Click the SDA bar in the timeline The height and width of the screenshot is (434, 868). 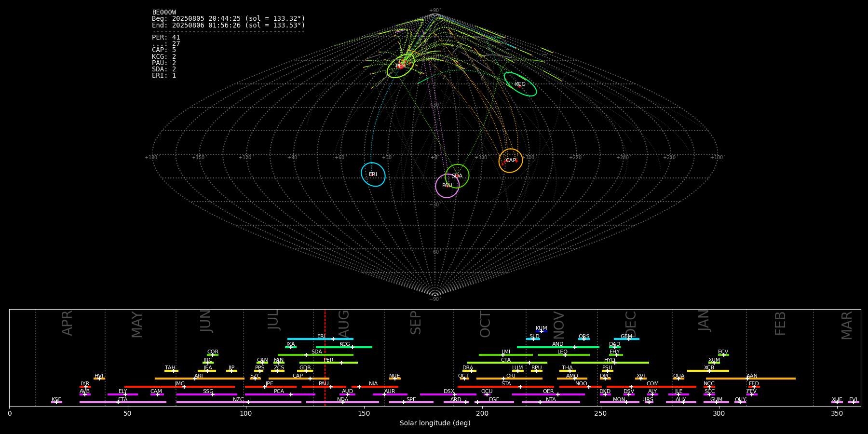(315, 355)
